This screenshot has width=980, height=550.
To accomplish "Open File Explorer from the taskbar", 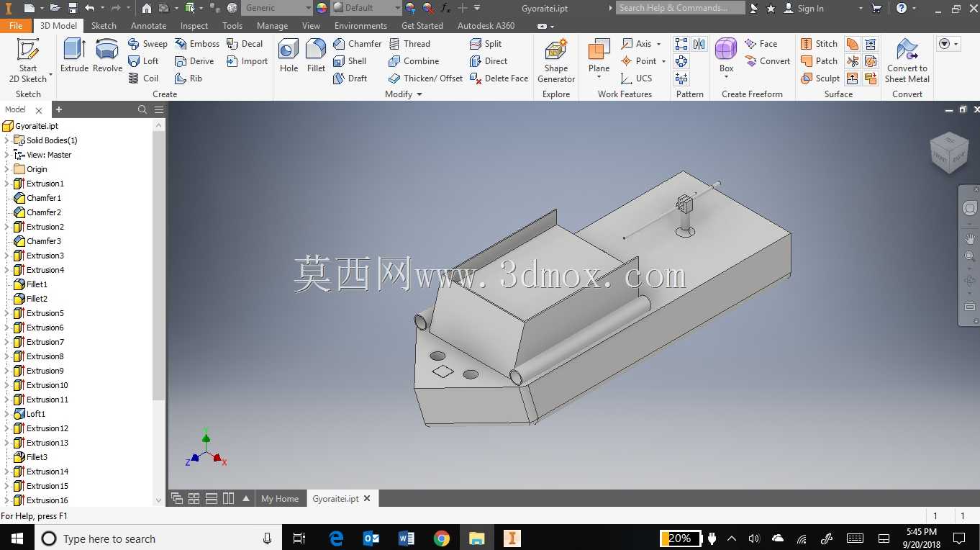I will 476,538.
